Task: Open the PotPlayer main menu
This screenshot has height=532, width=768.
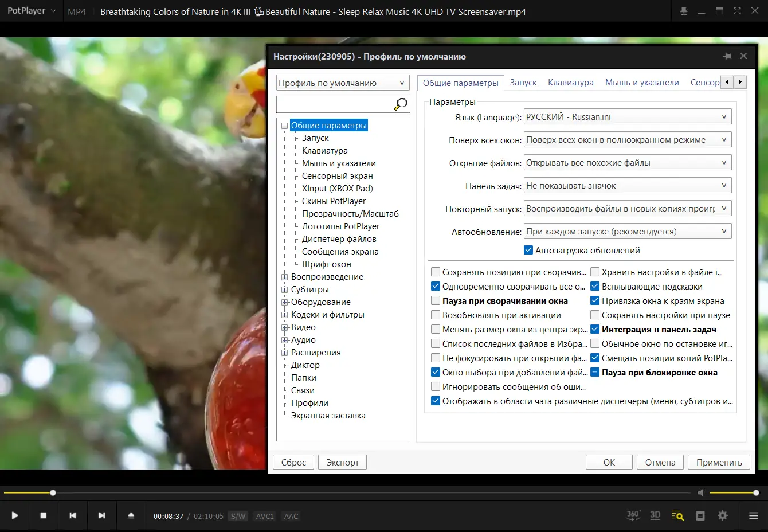Action: [32, 11]
